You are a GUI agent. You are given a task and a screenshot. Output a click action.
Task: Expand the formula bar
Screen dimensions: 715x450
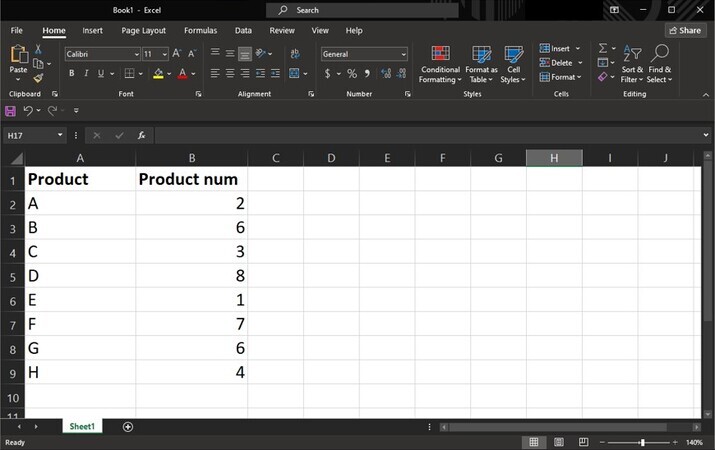coord(706,135)
